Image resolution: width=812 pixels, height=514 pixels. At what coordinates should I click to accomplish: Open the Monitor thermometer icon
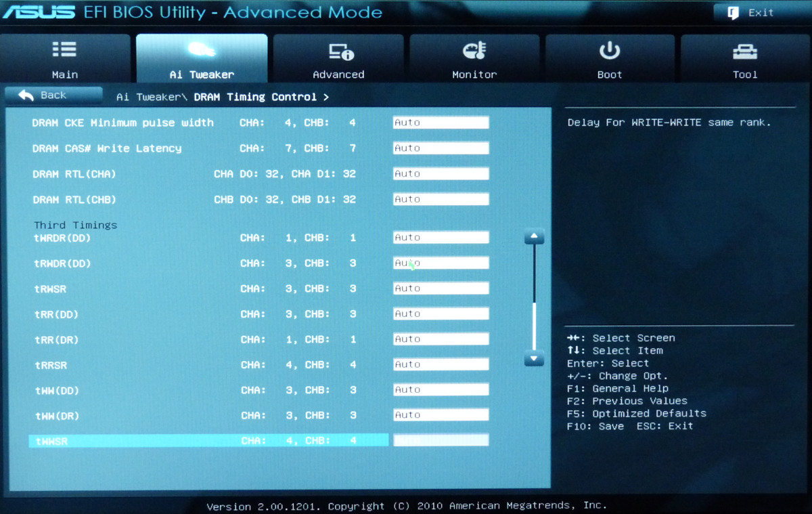(x=474, y=50)
